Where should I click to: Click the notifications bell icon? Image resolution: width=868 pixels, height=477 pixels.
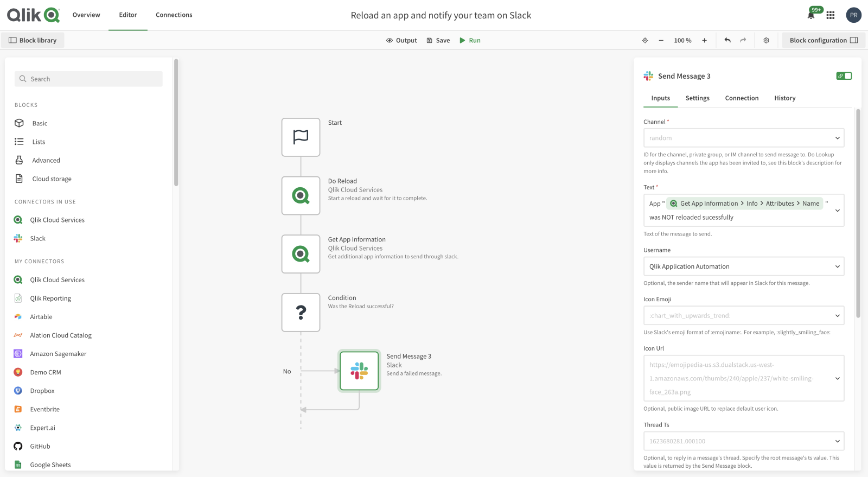811,15
